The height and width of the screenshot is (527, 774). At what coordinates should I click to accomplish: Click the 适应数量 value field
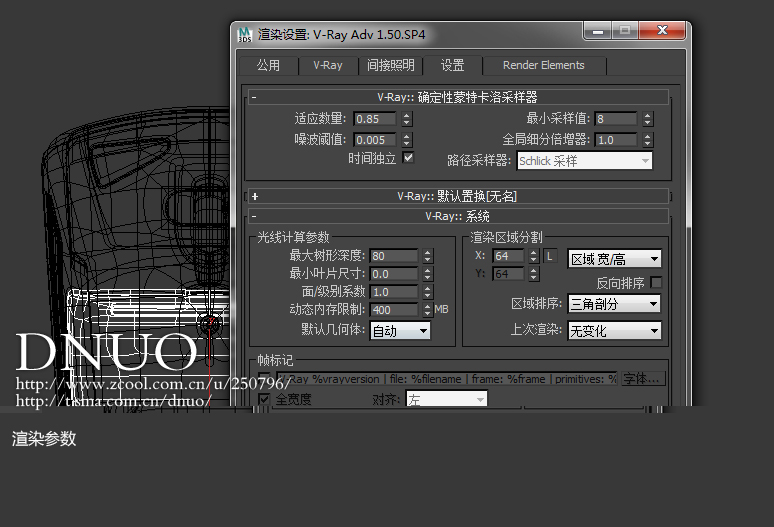pos(375,119)
